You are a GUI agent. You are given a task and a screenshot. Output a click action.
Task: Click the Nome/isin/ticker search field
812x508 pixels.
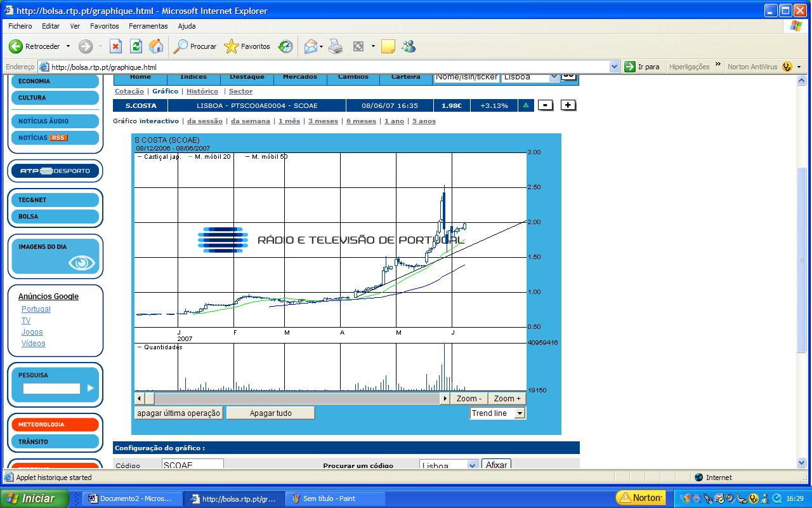(466, 77)
